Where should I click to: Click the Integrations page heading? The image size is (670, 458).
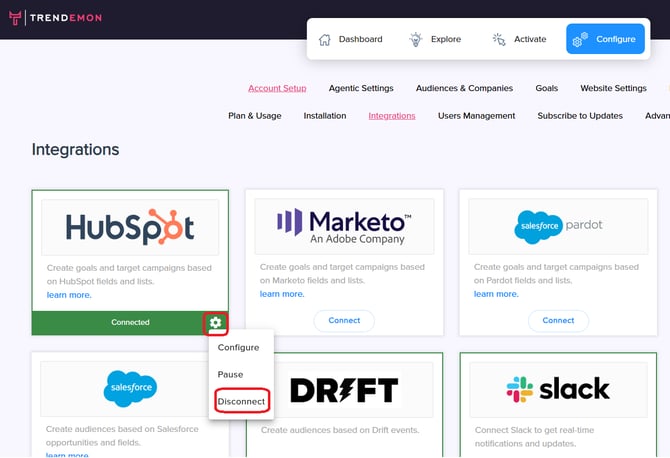(76, 150)
